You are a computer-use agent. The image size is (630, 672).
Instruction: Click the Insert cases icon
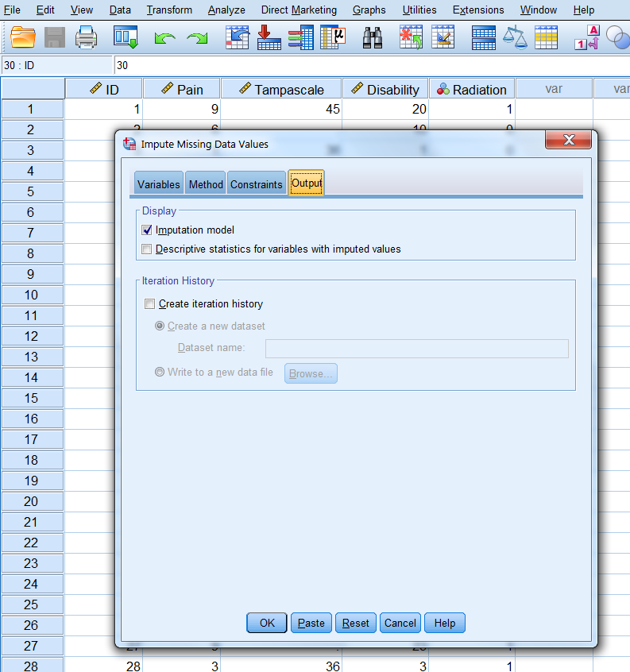[411, 37]
